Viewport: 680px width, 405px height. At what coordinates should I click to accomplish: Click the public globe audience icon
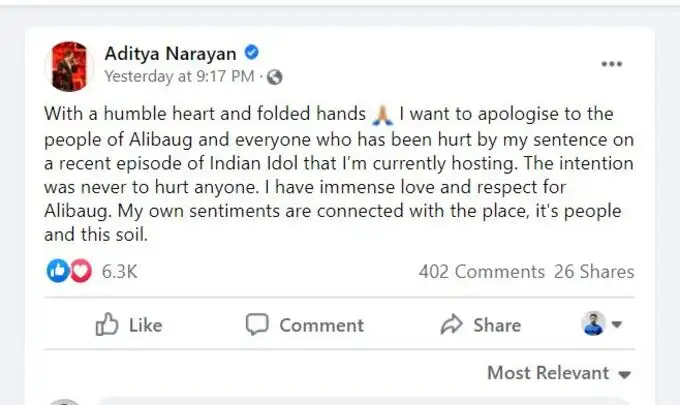pos(275,76)
